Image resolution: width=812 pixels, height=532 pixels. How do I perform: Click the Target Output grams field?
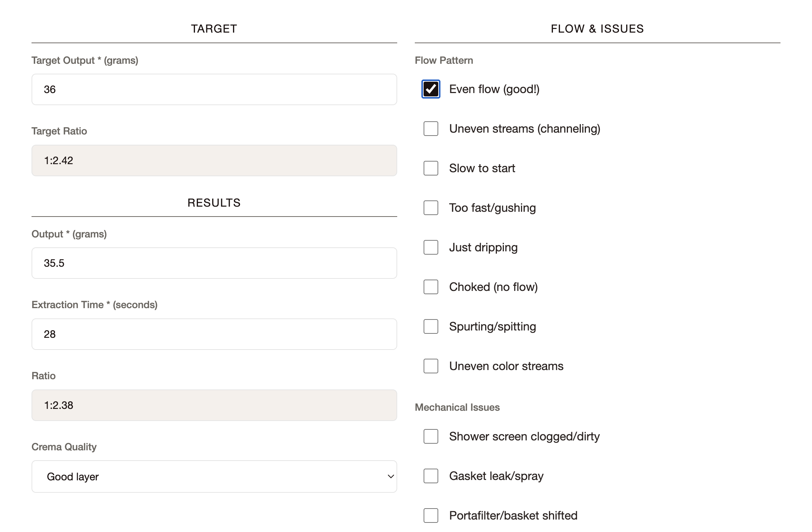214,89
